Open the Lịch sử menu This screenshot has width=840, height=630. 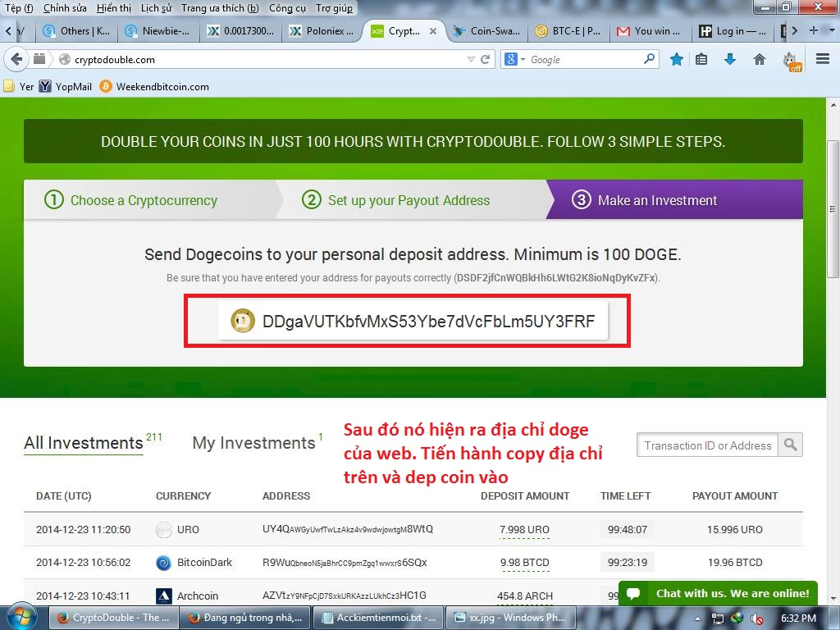click(157, 8)
